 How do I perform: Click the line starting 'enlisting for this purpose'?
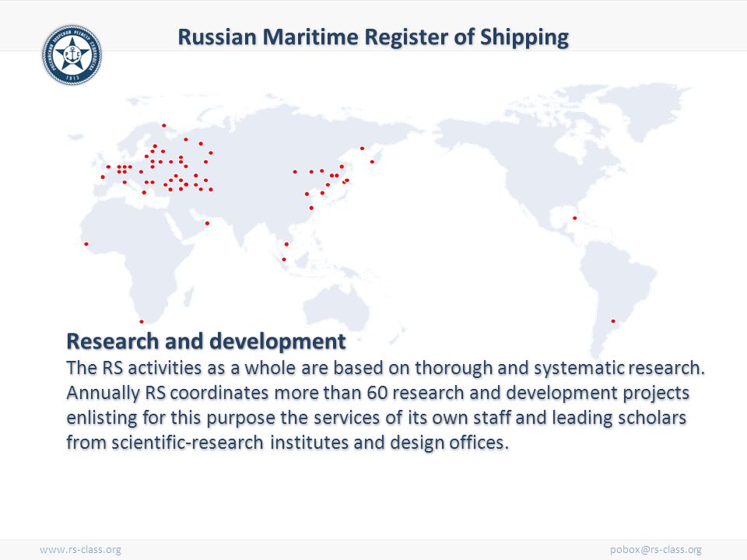click(x=377, y=418)
